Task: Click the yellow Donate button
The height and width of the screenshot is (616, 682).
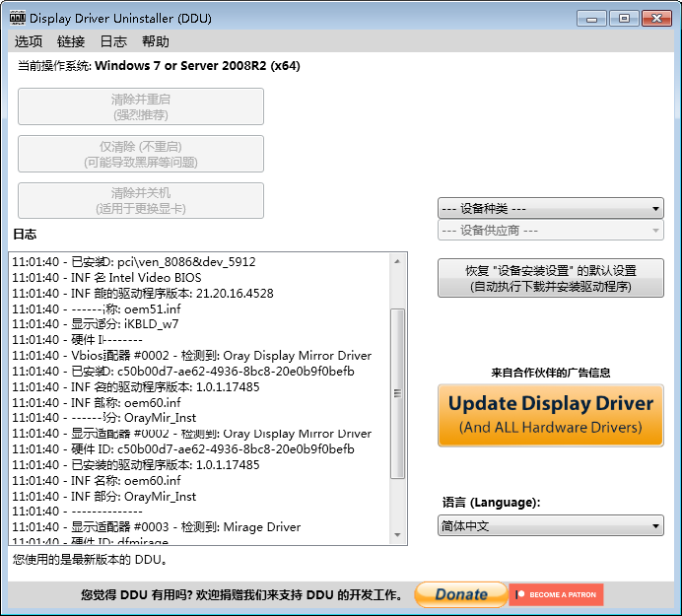Action: click(x=461, y=594)
